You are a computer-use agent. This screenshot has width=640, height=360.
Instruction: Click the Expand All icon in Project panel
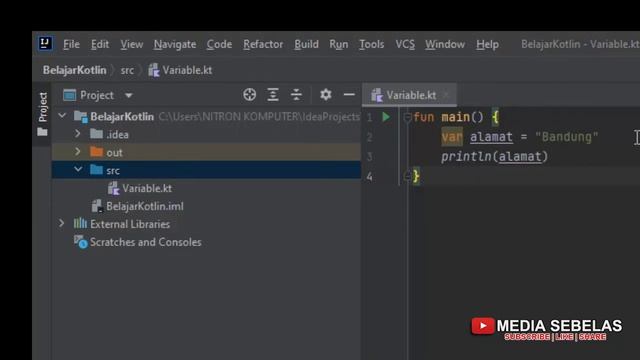pos(273,95)
